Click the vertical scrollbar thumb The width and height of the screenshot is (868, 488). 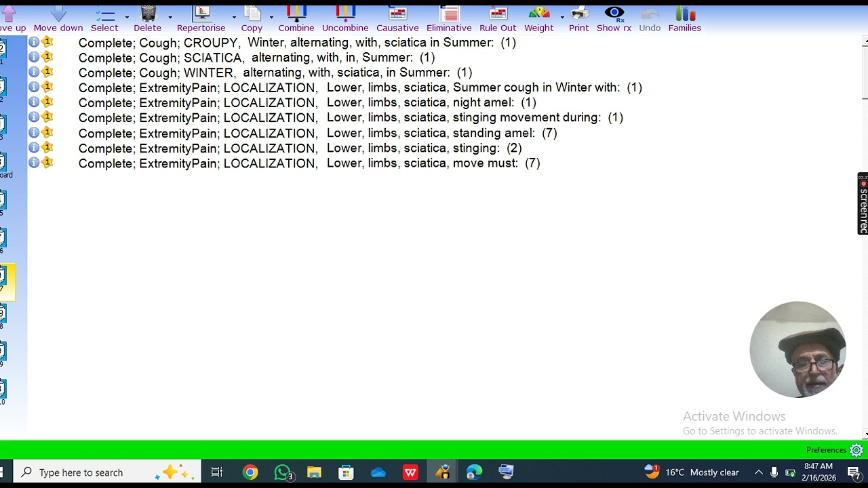pyautogui.click(x=865, y=71)
